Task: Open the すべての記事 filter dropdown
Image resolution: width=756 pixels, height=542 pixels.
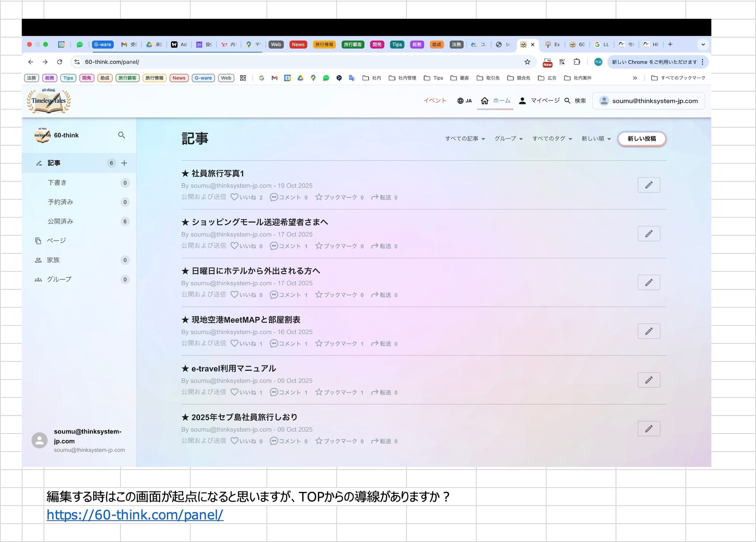Action: point(465,139)
